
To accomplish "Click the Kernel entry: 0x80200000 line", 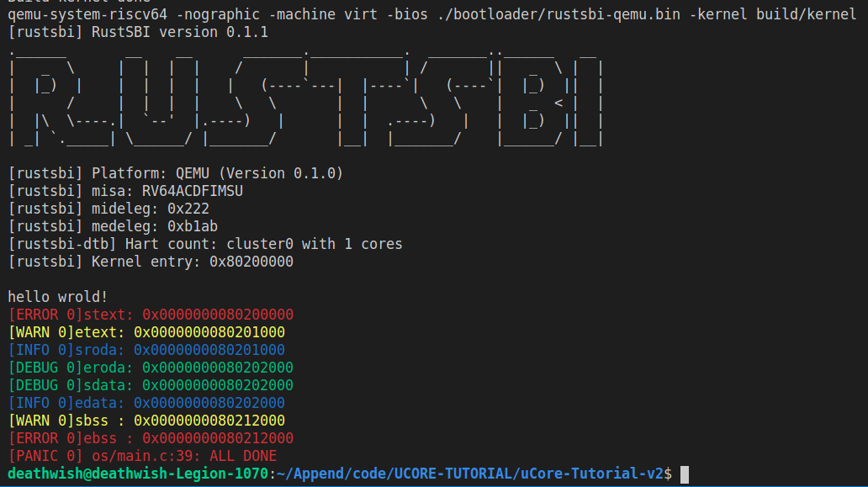I will pos(151,262).
